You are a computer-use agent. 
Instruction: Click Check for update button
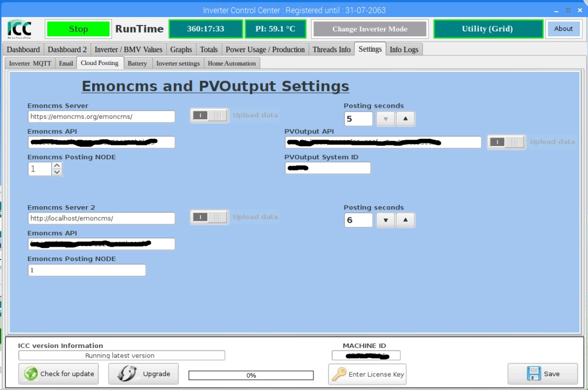pyautogui.click(x=59, y=373)
